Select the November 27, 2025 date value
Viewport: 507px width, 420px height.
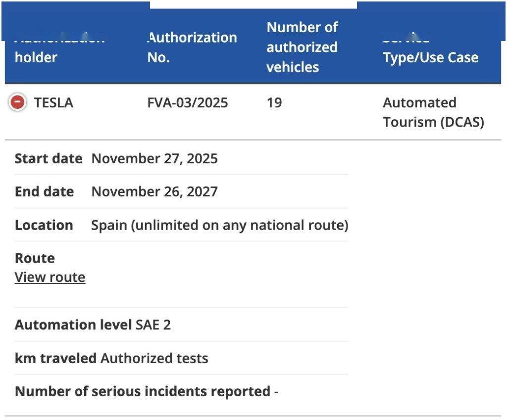point(154,158)
